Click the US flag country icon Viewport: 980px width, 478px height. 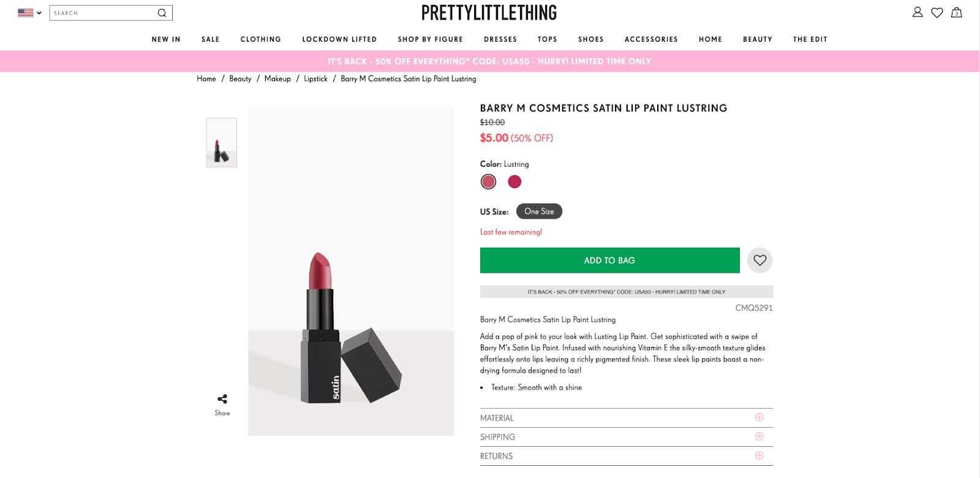coord(26,12)
